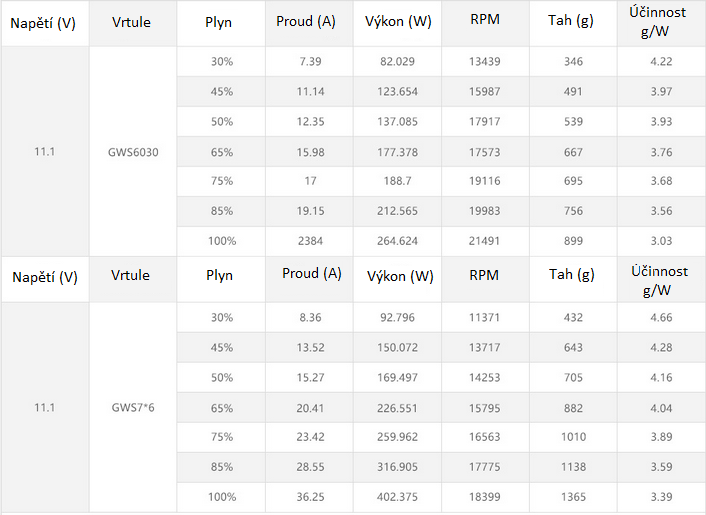Click the GWS7*6 propeller cell

(133, 407)
